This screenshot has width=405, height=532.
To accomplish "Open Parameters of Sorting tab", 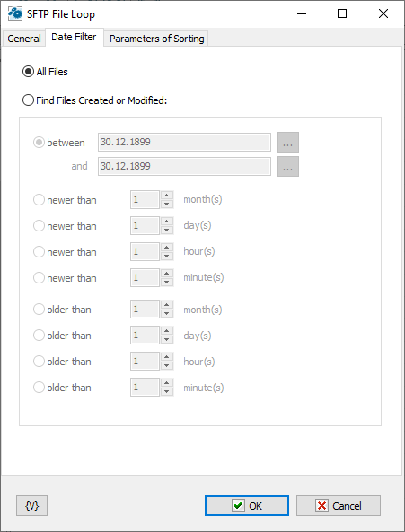I will [157, 39].
